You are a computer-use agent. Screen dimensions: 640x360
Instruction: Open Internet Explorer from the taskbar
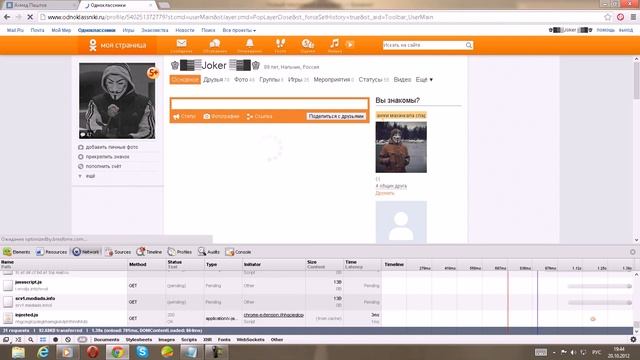tap(42, 351)
